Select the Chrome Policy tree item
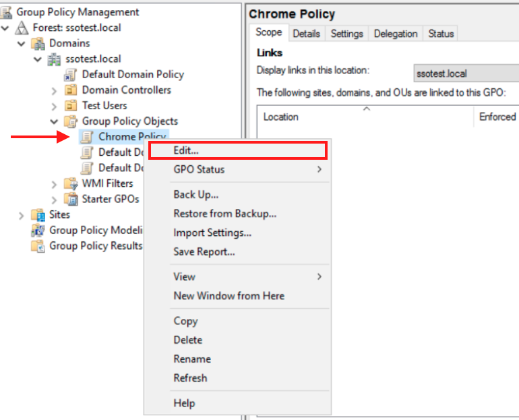Image resolution: width=519 pixels, height=420 pixels. (132, 137)
